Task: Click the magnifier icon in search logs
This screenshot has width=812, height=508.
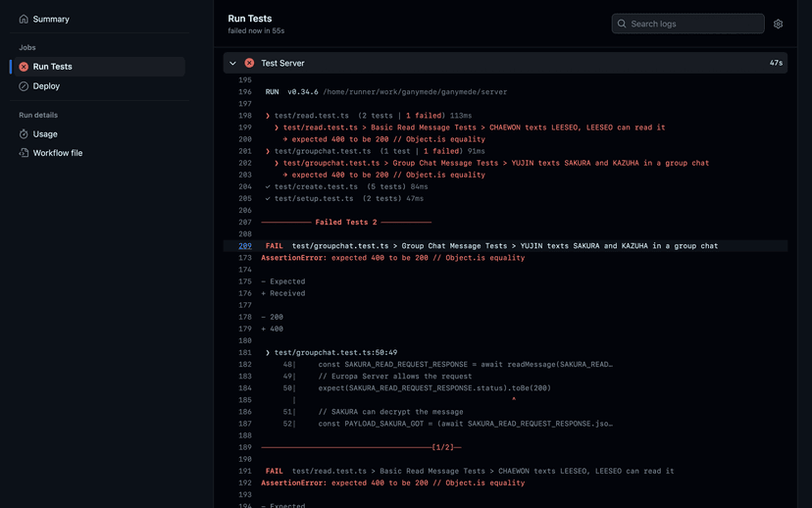Action: [x=622, y=24]
